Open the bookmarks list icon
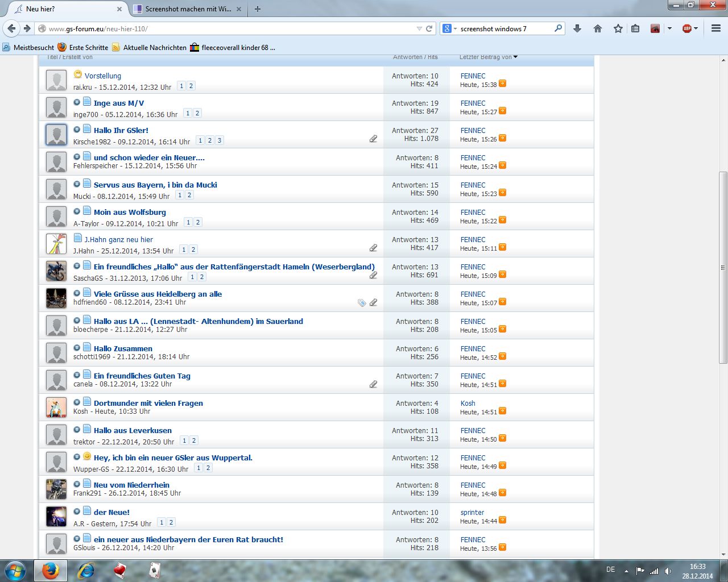Viewport: 728px width, 582px height. click(636, 28)
